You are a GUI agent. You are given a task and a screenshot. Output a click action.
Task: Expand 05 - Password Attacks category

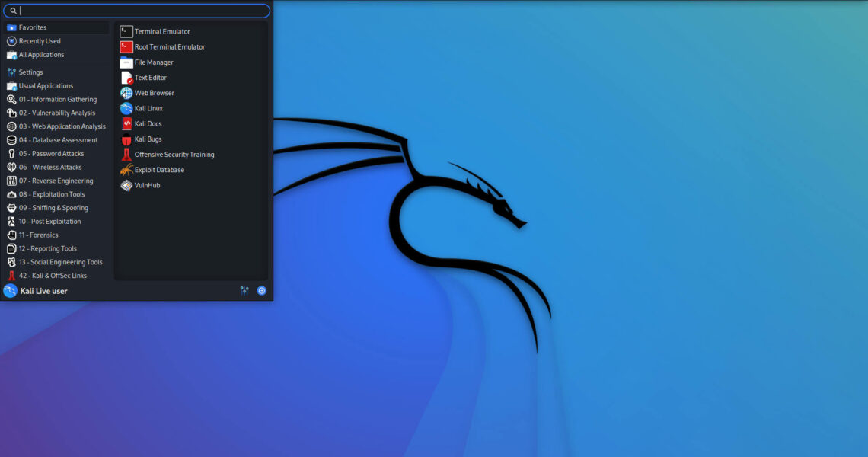pyautogui.click(x=51, y=154)
